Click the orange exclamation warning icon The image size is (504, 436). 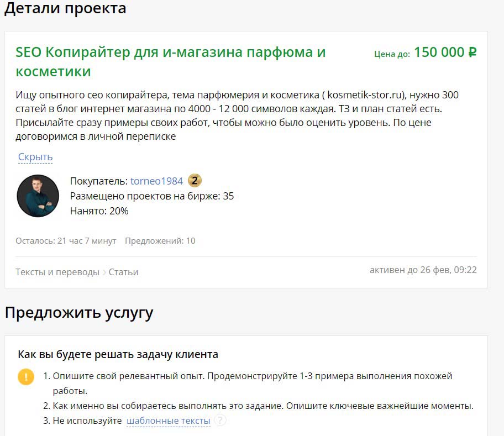point(25,377)
